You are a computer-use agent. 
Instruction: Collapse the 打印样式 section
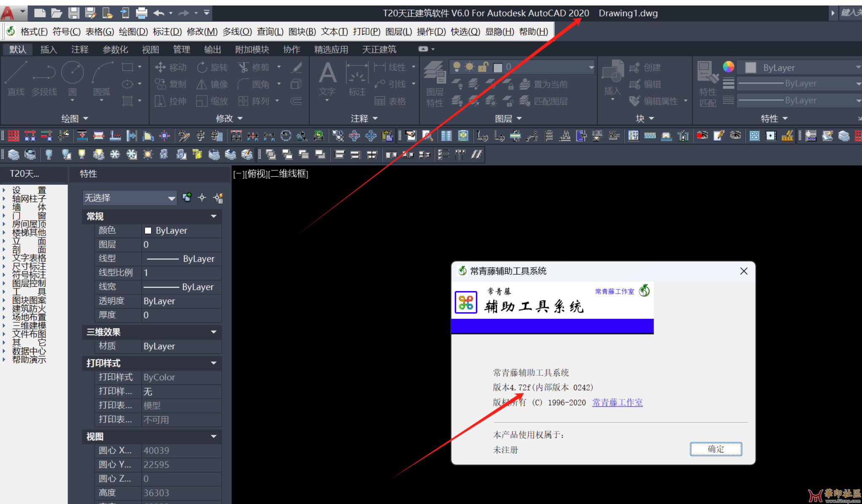pos(213,363)
